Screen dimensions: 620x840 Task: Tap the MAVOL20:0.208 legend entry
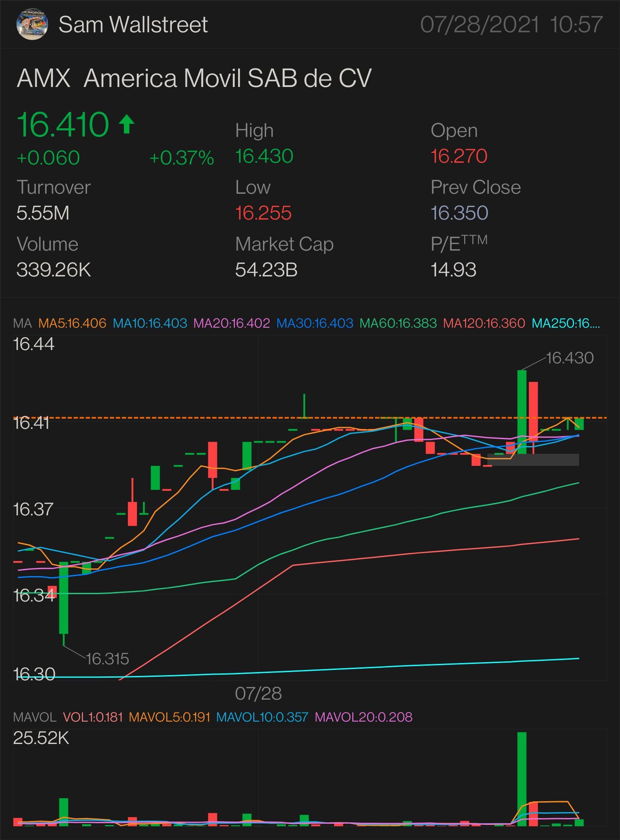pos(363,717)
